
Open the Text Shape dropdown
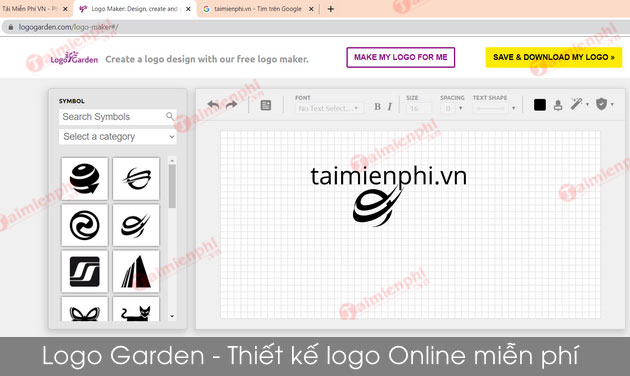click(x=494, y=108)
